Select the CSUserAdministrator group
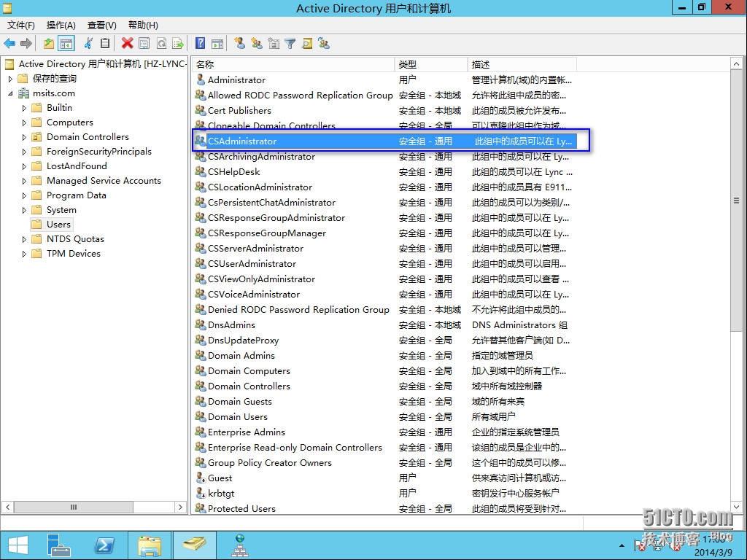The image size is (747, 560). click(x=384, y=264)
